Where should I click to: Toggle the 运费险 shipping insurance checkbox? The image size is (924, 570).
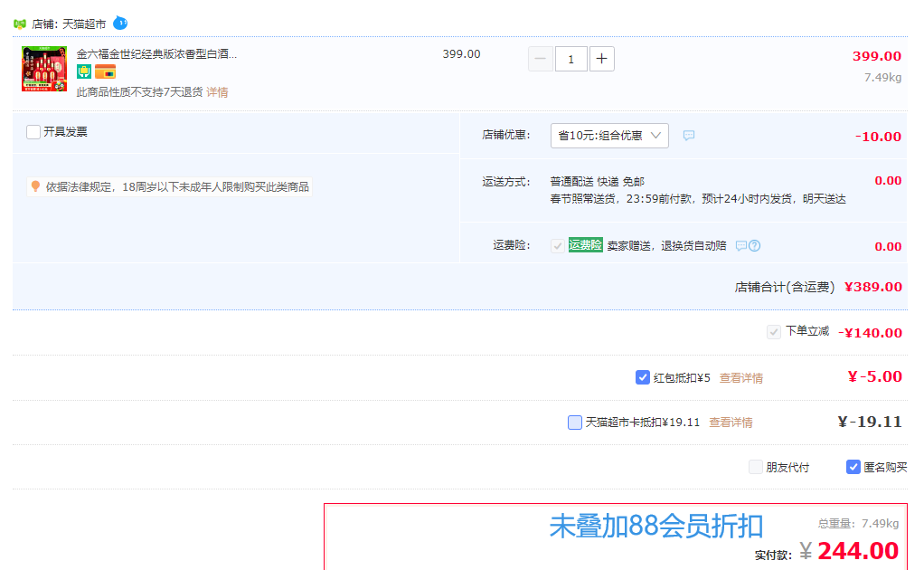click(558, 246)
